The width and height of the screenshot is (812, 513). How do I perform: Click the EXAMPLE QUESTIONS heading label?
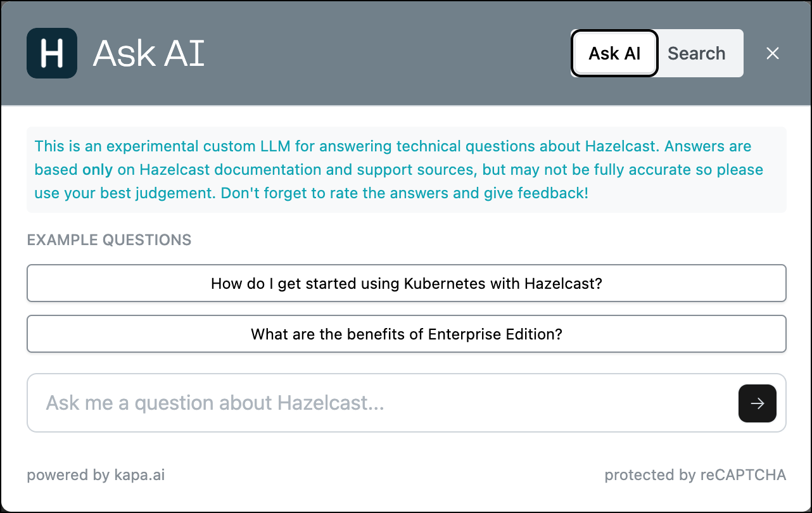coord(109,240)
